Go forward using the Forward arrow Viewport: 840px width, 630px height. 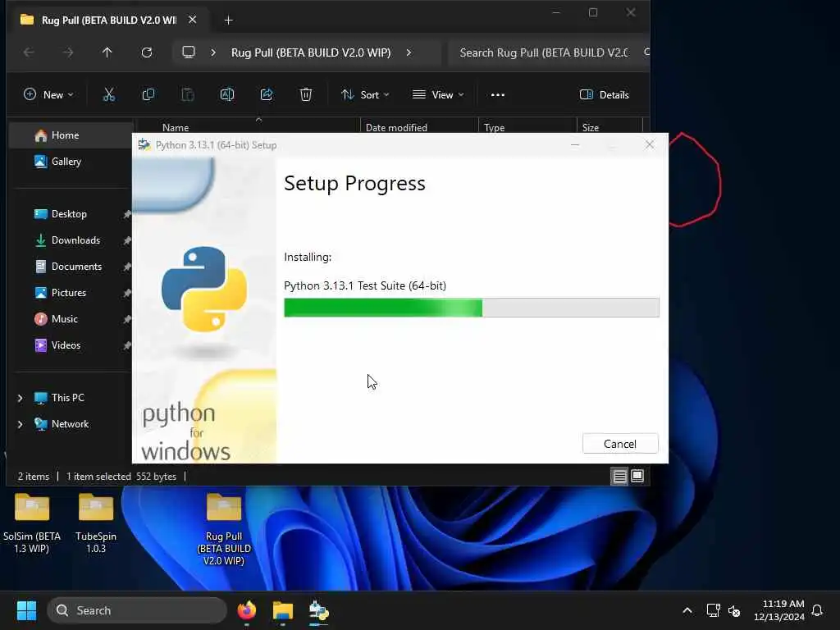[x=68, y=52]
